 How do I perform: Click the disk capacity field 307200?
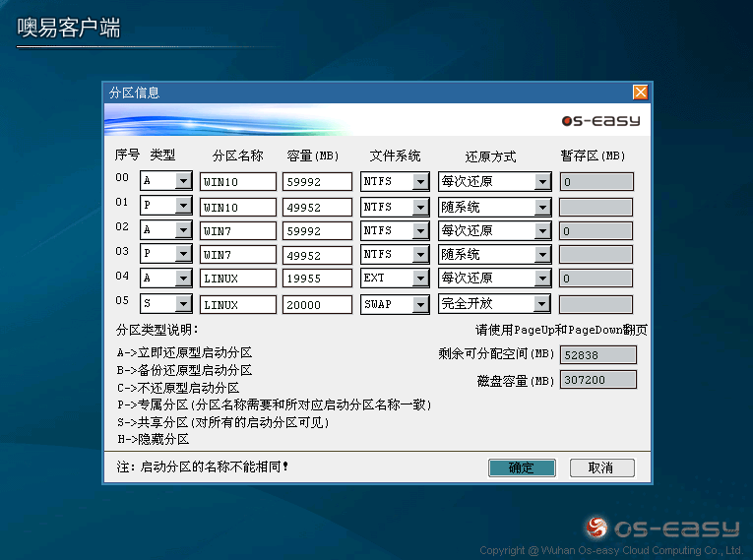coord(597,380)
